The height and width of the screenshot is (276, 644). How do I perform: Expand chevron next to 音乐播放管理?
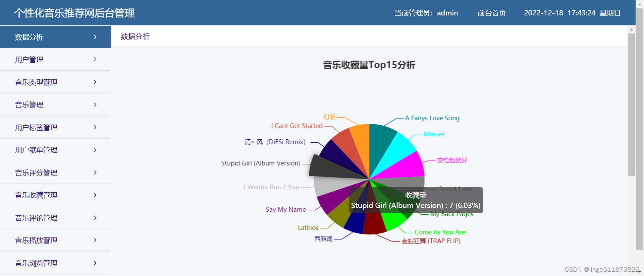coord(95,240)
